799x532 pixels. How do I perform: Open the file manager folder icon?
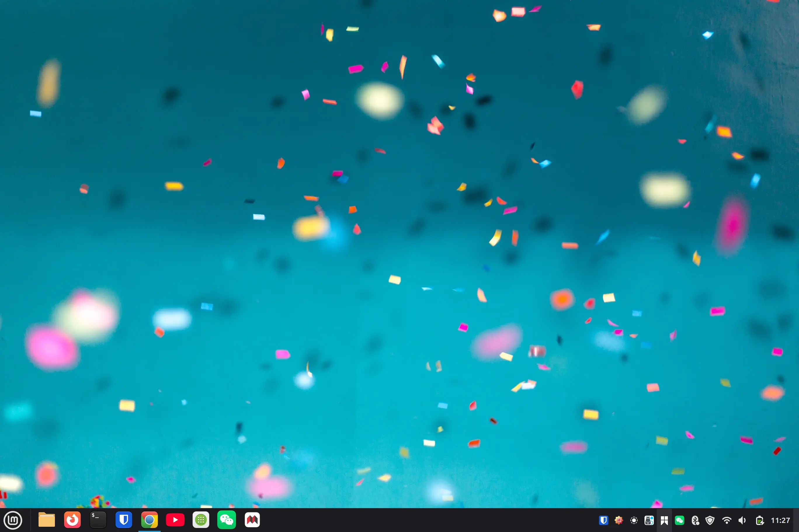click(x=46, y=520)
